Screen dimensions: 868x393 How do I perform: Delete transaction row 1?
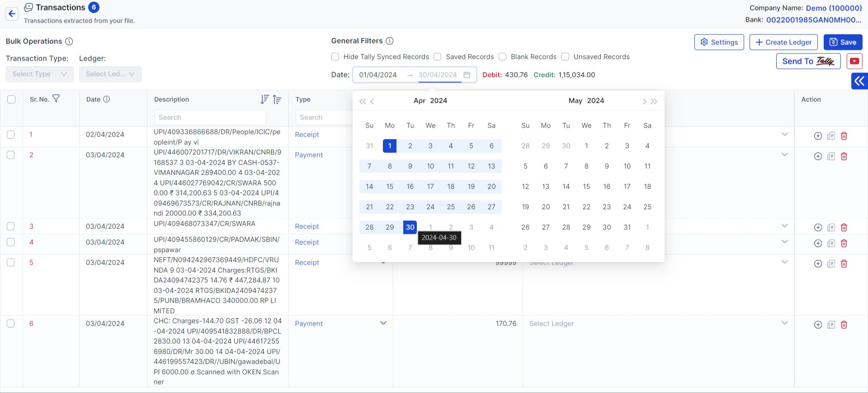(x=844, y=136)
